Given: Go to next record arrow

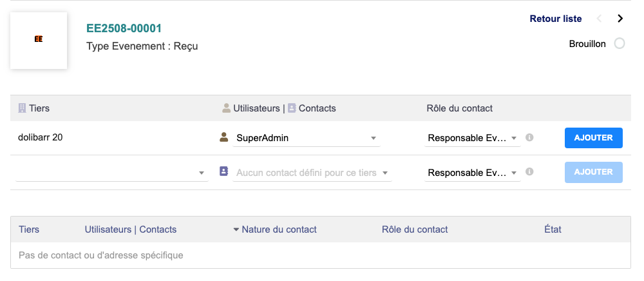Looking at the screenshot, I should pos(620,19).
